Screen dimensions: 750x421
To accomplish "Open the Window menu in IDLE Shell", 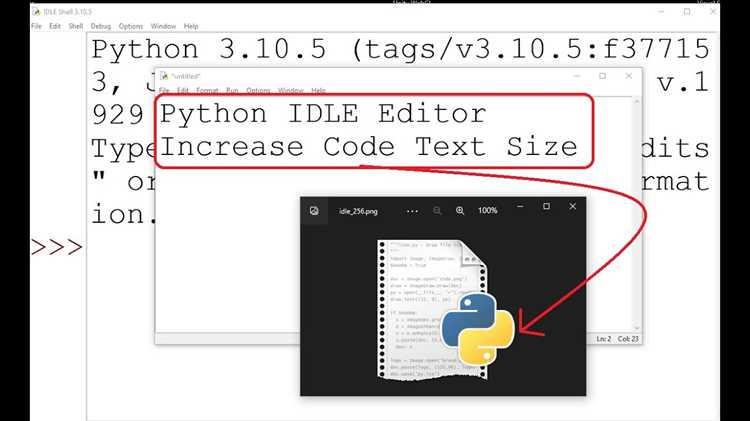I will click(163, 26).
